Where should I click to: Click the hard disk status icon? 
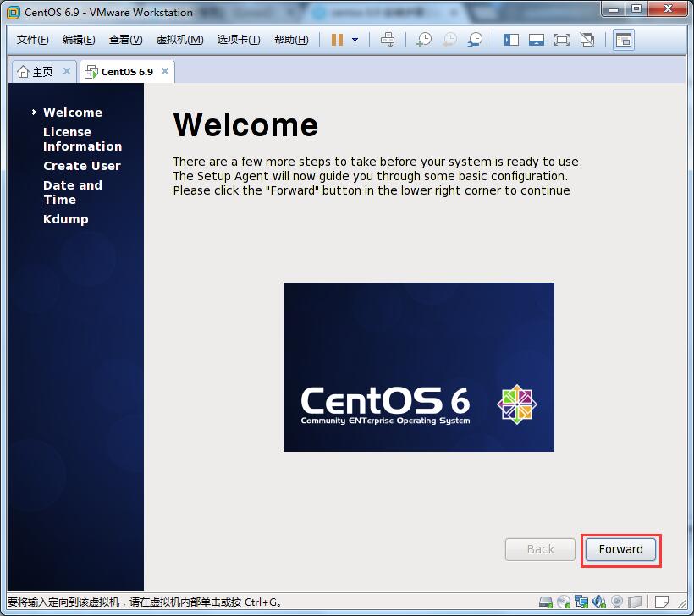coord(546,602)
